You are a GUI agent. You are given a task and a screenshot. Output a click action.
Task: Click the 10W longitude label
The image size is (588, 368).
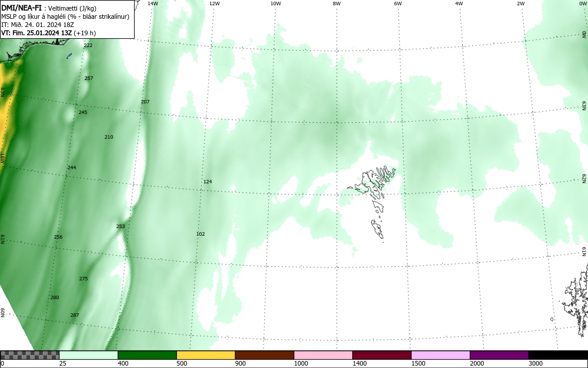pyautogui.click(x=276, y=4)
